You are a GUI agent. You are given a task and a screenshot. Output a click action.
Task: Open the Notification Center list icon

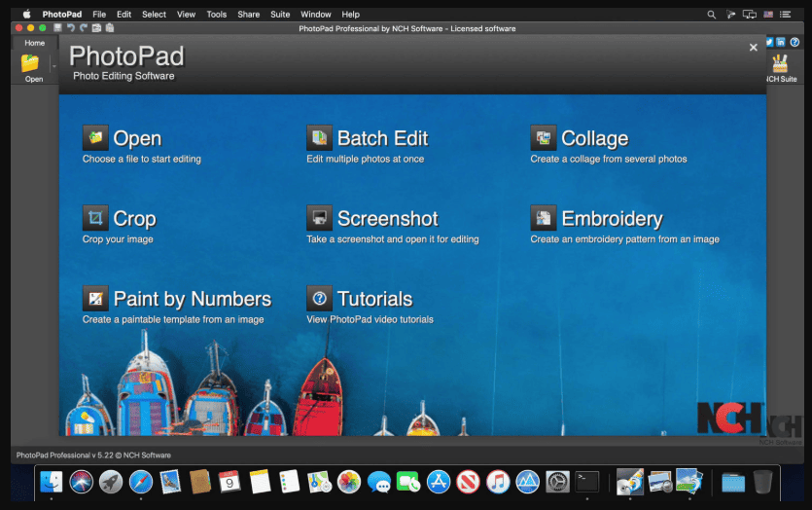point(786,15)
